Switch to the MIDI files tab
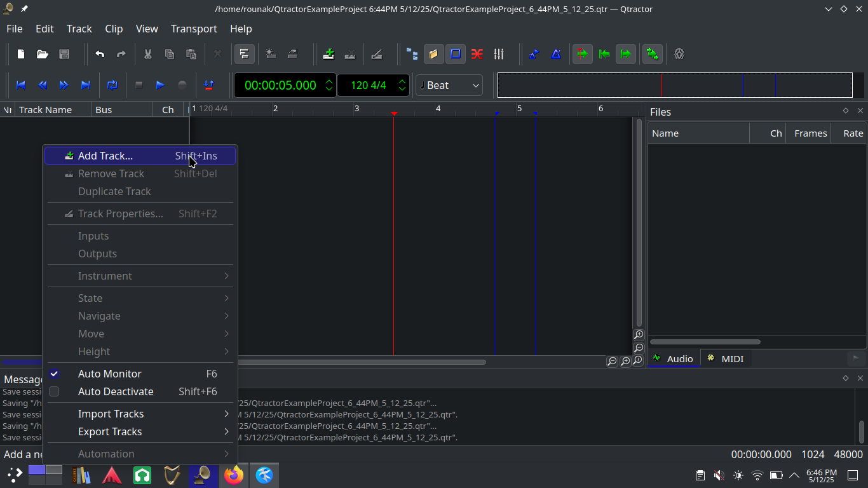Screen dimensions: 868x488 click(x=726, y=359)
